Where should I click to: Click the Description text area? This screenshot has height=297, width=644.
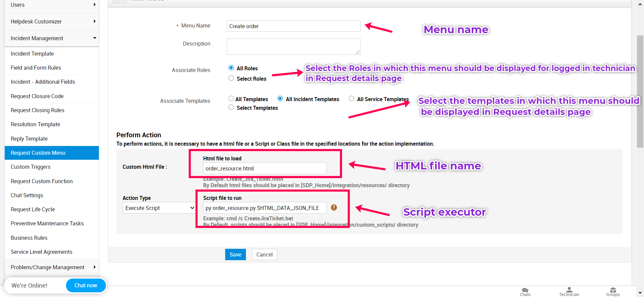tap(294, 47)
